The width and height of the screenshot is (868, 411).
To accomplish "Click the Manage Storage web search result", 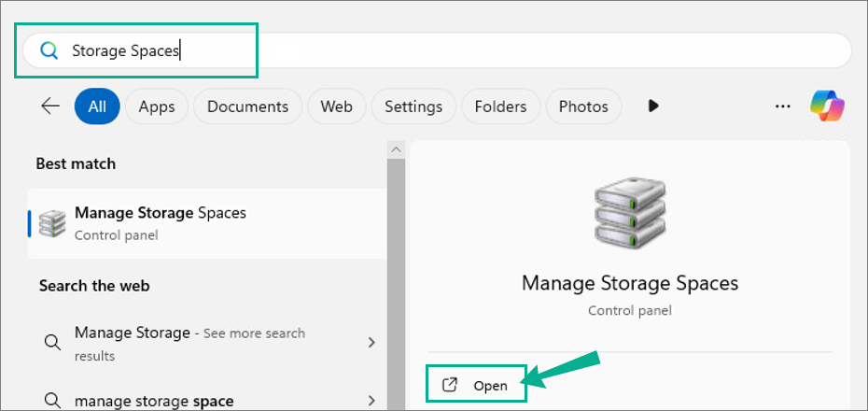I will pos(207,344).
